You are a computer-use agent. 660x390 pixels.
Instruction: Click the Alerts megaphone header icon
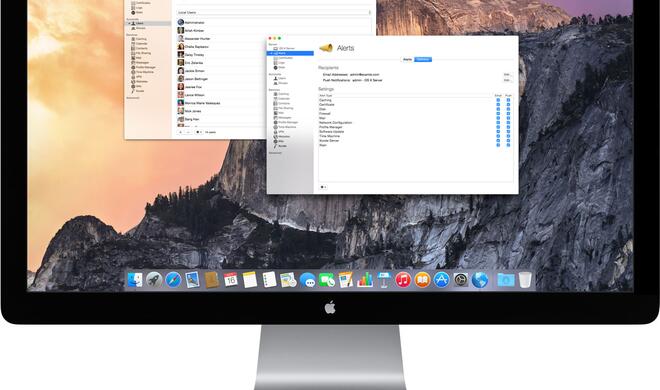(326, 48)
